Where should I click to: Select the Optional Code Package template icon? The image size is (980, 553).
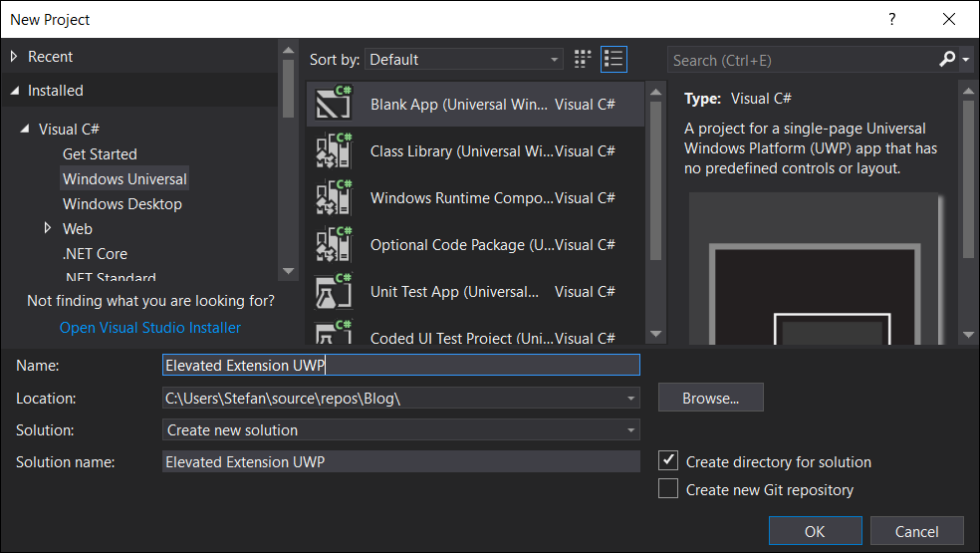click(334, 244)
